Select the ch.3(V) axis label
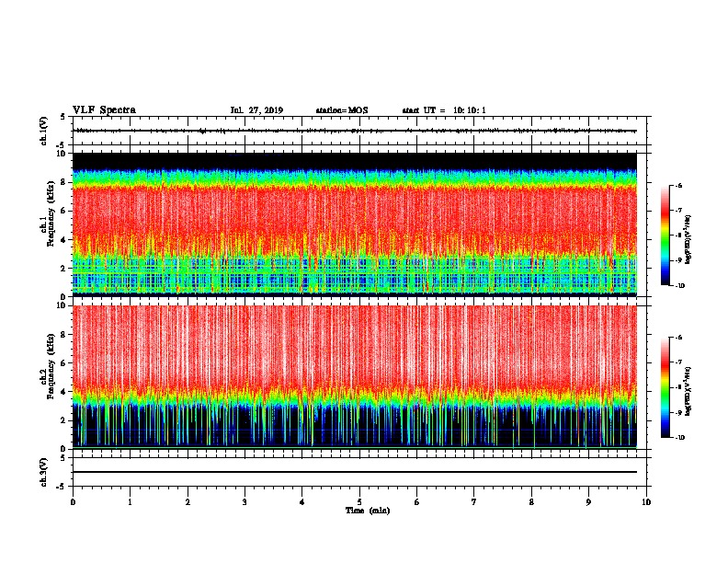Screen dimensions: 728x563 pos(44,472)
